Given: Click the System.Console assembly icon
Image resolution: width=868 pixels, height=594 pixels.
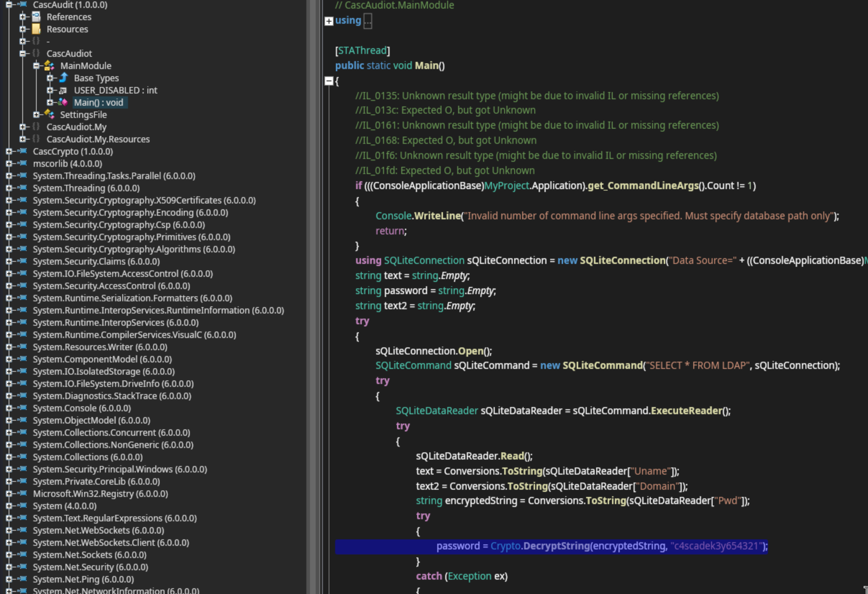Looking at the screenshot, I should tap(22, 408).
